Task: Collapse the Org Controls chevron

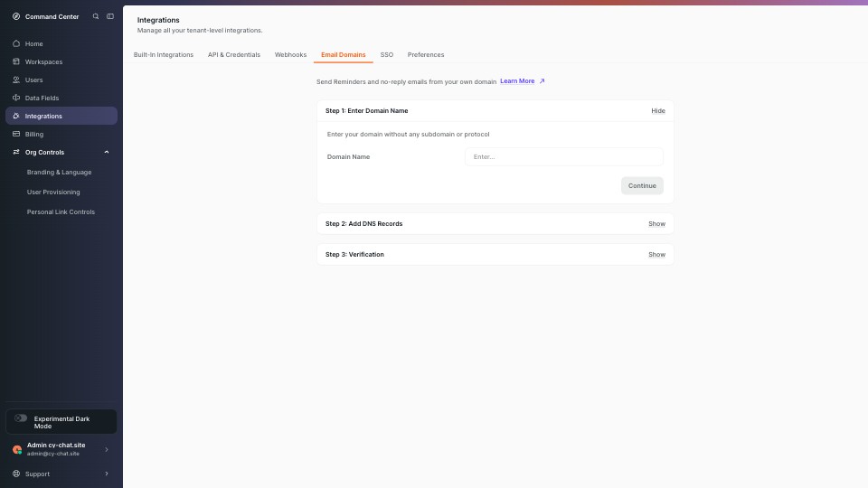Action: coord(107,152)
